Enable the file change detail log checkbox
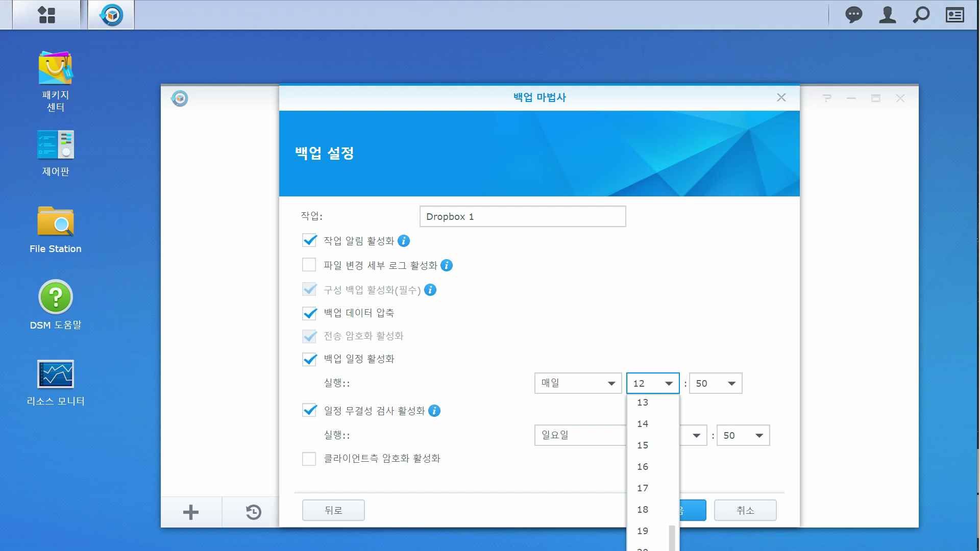Viewport: 980px width, 551px height. point(309,265)
